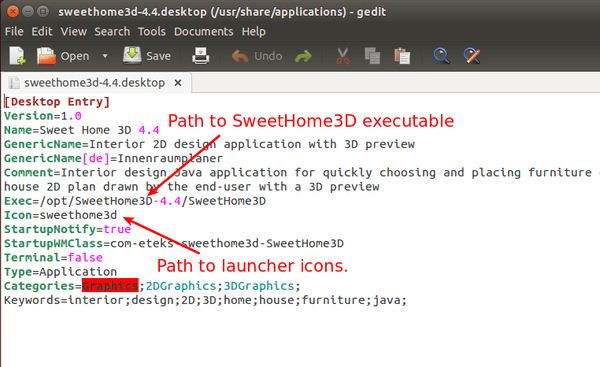This screenshot has height=367, width=600.
Task: Click the Name=Sweet Home 3D 4.4 line
Action: click(82, 130)
